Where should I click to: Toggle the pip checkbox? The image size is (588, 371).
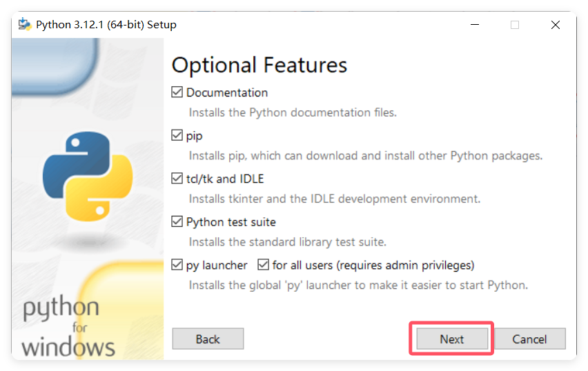pyautogui.click(x=177, y=135)
